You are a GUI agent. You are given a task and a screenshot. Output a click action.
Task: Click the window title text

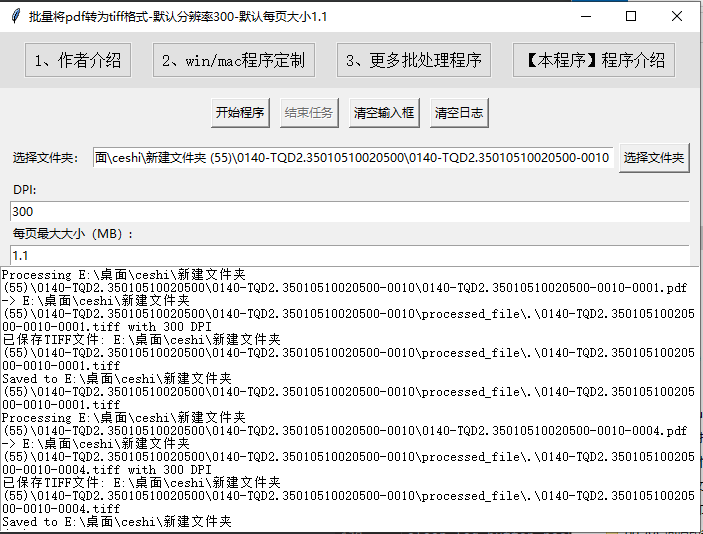click(178, 17)
